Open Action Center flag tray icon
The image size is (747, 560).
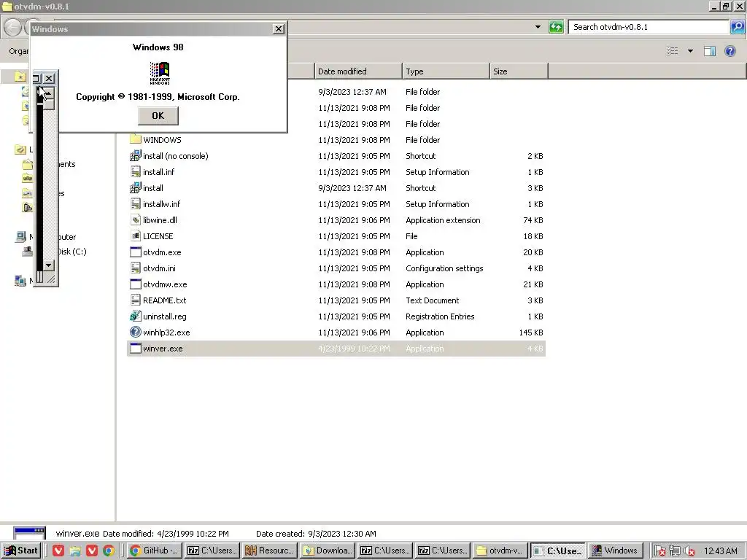click(659, 551)
